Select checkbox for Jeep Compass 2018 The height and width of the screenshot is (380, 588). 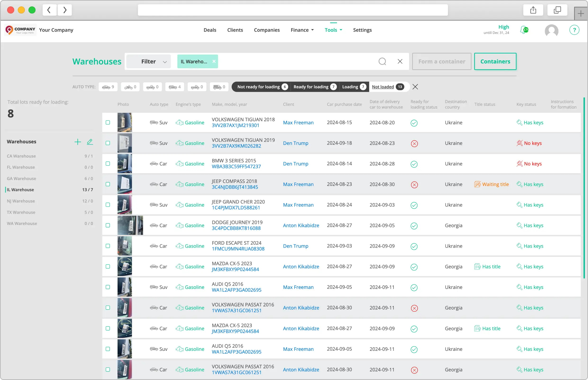pyautogui.click(x=108, y=184)
